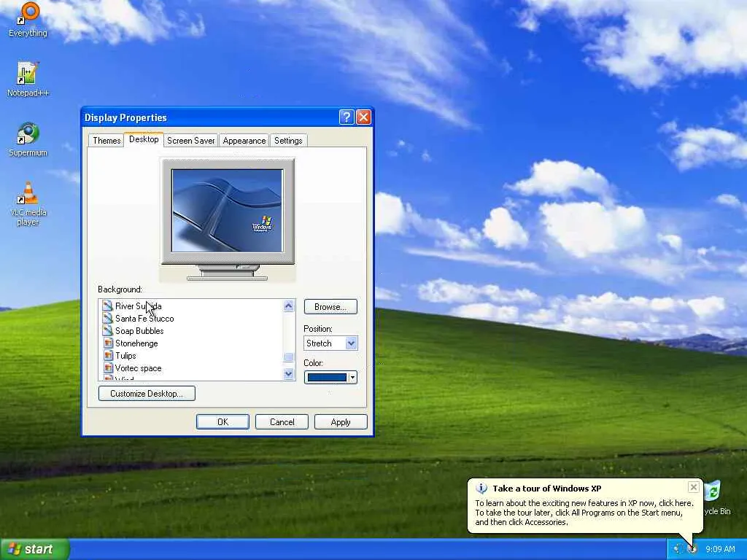Viewport: 747px width, 560px height.
Task: Select the Desktop tab
Action: [144, 139]
